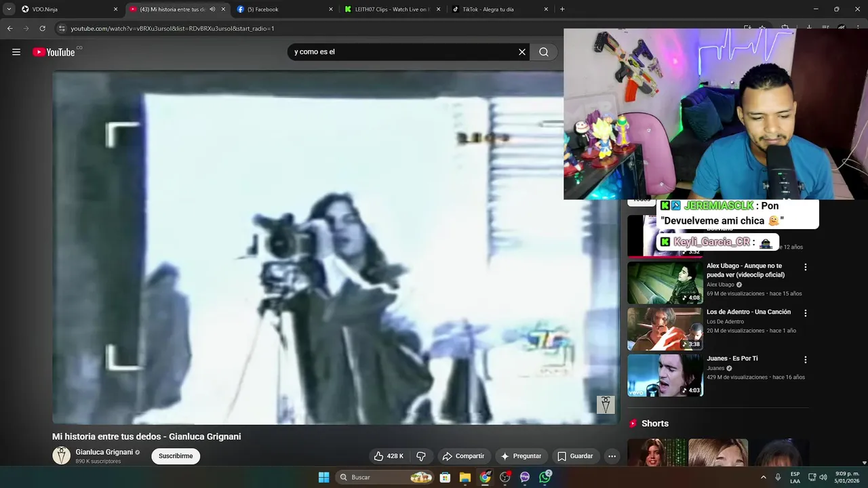This screenshot has height=488, width=868.
Task: Open Gianluca Grignani channel avatar
Action: pos(62,456)
